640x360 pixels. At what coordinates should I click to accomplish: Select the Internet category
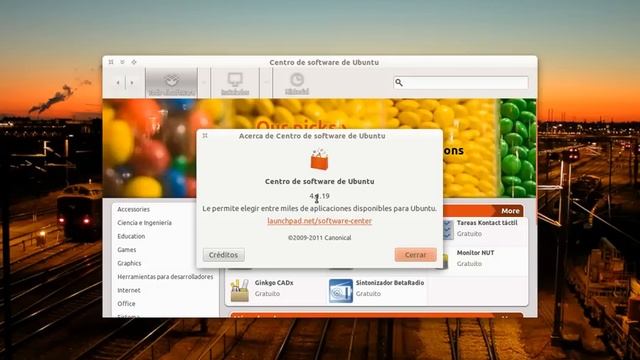[x=129, y=290]
